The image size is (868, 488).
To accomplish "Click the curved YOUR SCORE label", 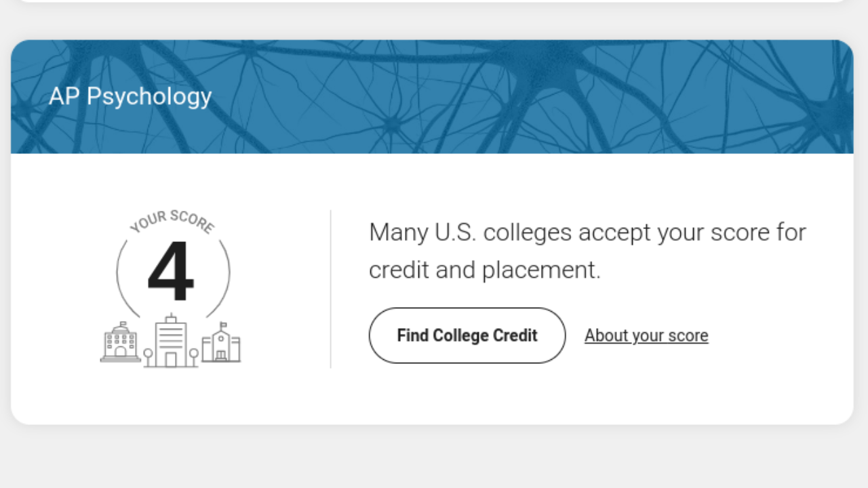I will point(172,221).
